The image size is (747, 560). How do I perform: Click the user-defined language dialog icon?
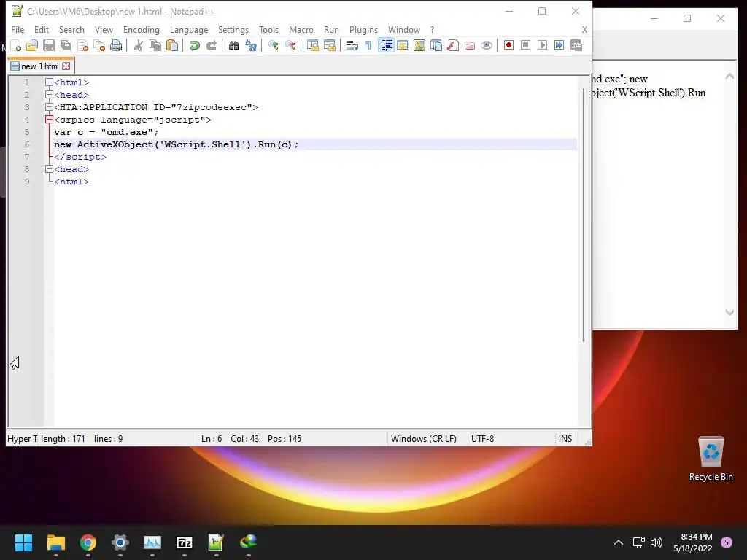point(403,45)
